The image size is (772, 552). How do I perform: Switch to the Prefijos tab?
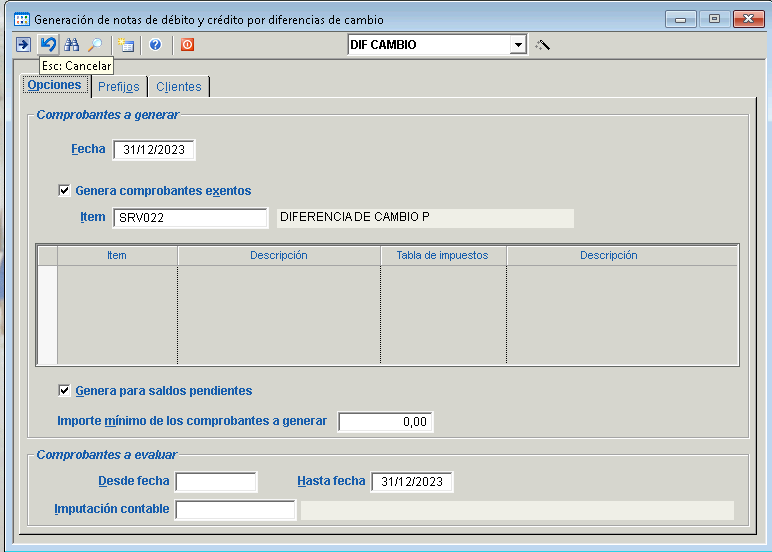118,87
